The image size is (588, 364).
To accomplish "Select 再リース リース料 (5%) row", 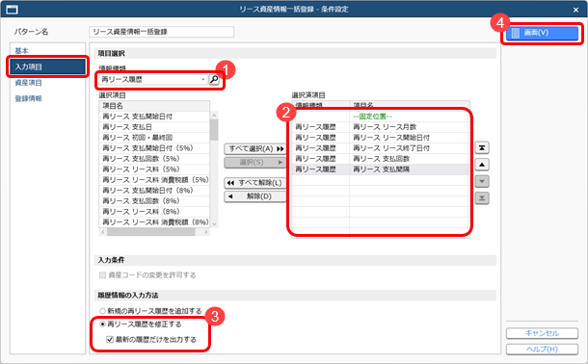I will click(154, 169).
